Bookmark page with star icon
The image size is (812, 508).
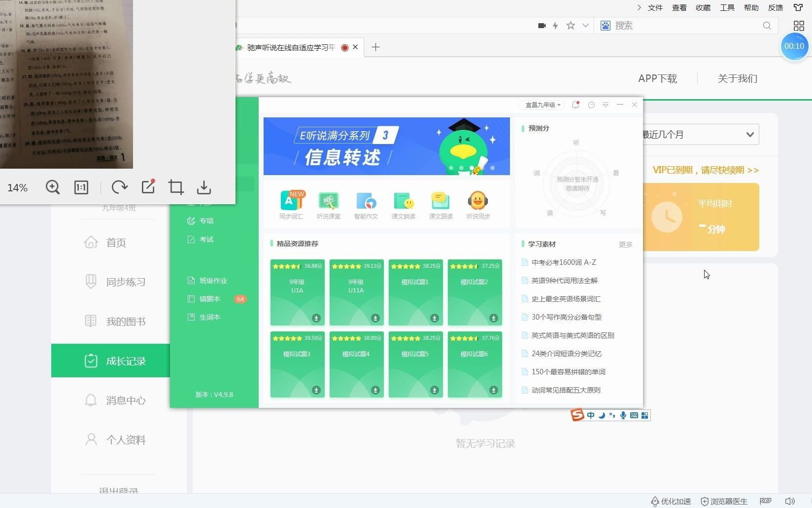[571, 26]
